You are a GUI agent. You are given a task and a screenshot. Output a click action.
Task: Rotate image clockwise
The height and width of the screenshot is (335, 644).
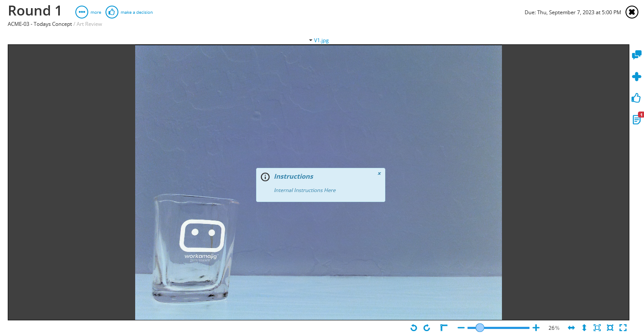[x=427, y=328]
